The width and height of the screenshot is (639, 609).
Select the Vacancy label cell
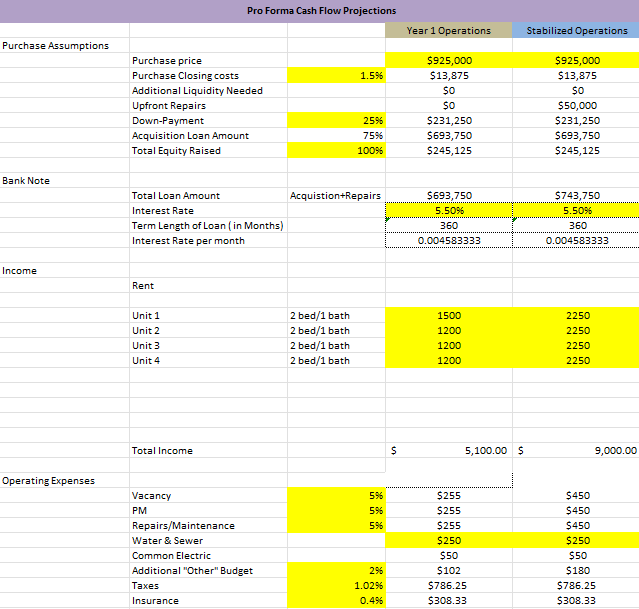point(208,496)
